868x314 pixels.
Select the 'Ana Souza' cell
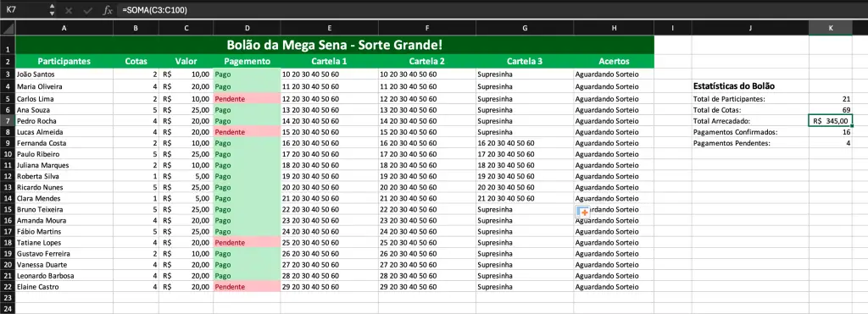(x=64, y=109)
